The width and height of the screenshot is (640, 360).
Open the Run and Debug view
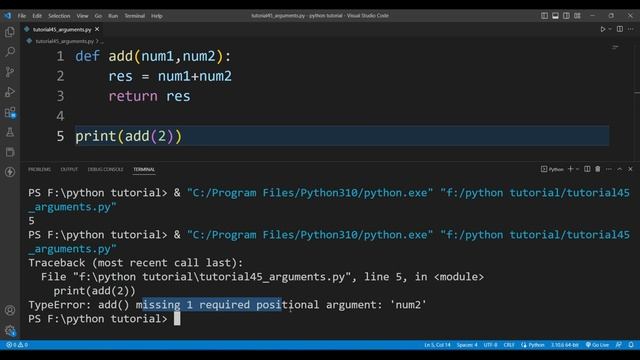coord(10,92)
